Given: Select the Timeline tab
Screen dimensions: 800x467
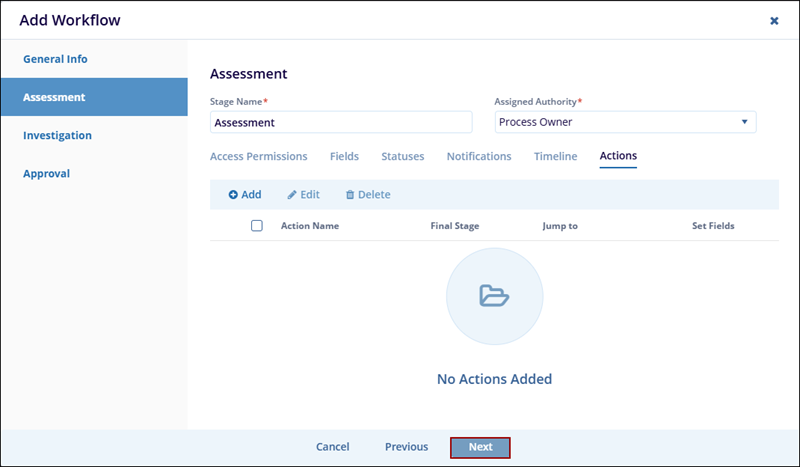Looking at the screenshot, I should (x=555, y=156).
